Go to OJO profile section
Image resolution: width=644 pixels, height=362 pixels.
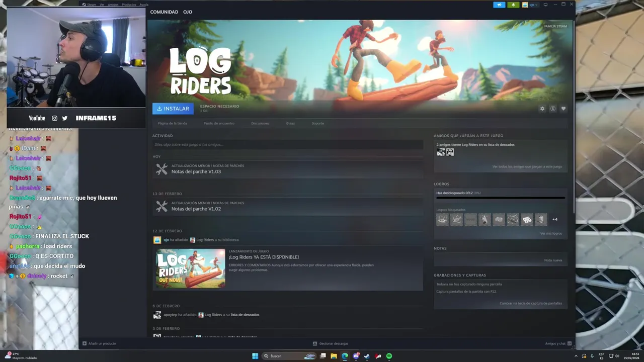188,12
